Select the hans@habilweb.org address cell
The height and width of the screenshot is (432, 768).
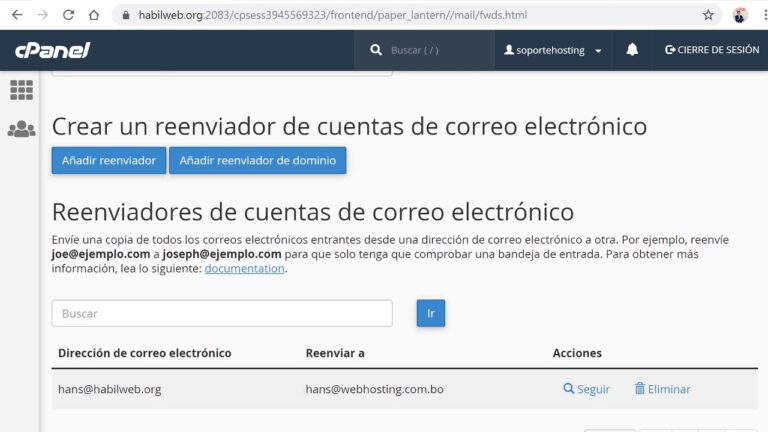pyautogui.click(x=109, y=389)
